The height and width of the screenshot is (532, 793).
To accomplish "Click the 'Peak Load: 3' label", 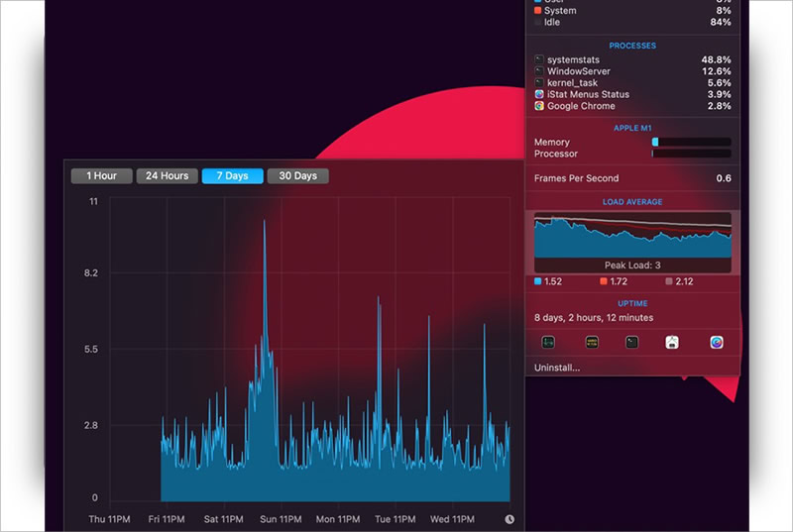I will [x=632, y=266].
